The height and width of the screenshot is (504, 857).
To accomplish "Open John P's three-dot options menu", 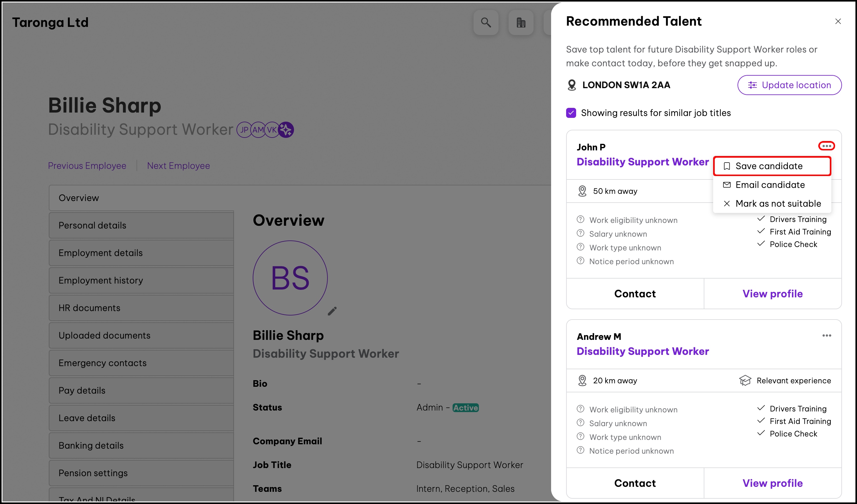I will click(826, 146).
